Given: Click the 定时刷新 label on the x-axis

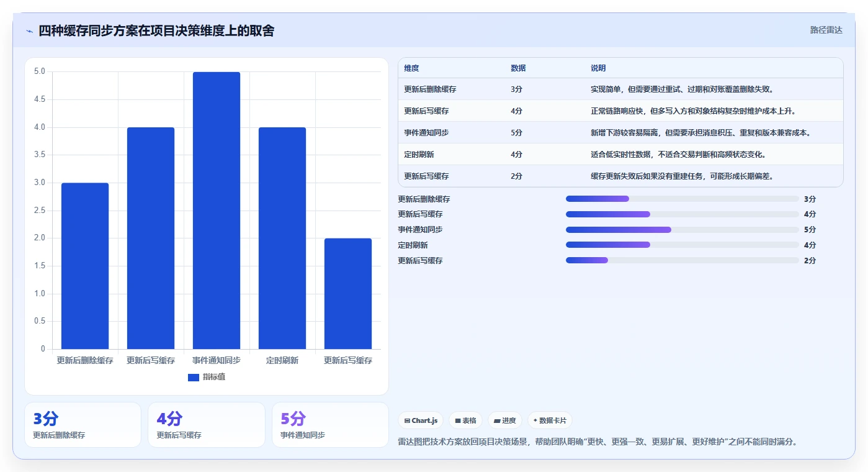Looking at the screenshot, I should pos(282,360).
